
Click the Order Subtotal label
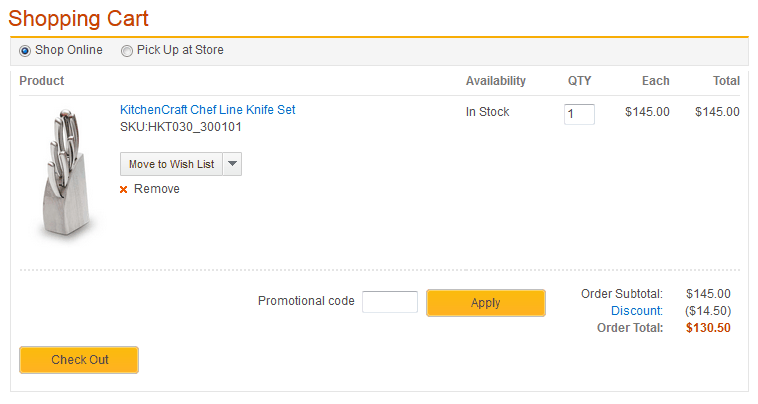[622, 294]
